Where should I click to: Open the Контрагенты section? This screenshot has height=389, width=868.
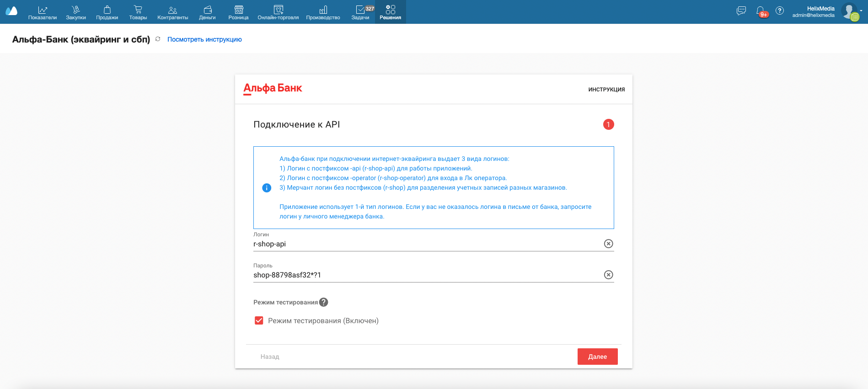173,12
